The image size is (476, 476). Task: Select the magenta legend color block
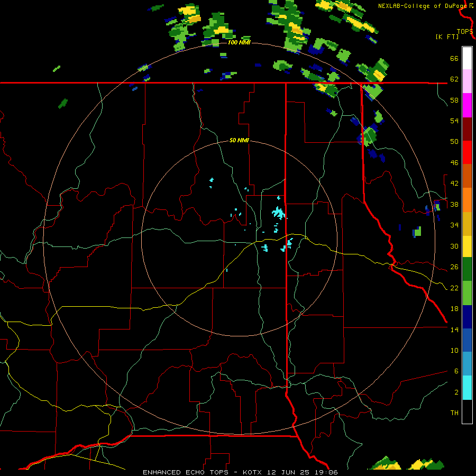[467, 105]
